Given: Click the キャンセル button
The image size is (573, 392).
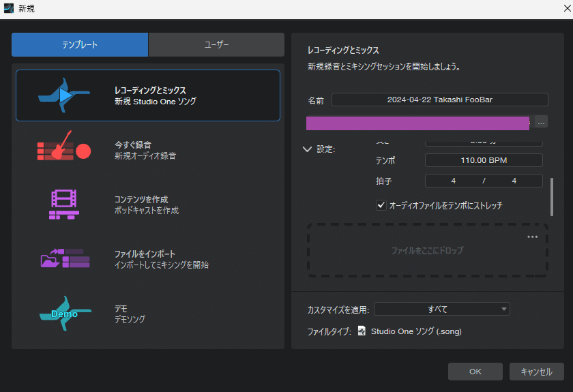Looking at the screenshot, I should [536, 372].
